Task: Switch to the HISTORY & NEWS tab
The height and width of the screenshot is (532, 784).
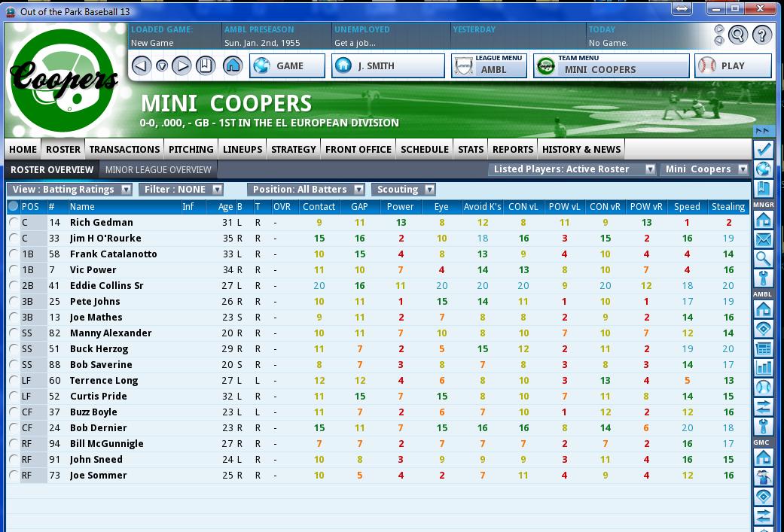Action: [581, 149]
